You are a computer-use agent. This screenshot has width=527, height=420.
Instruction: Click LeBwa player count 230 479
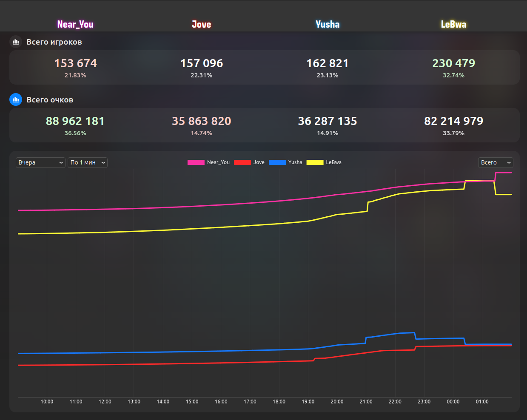(x=453, y=63)
